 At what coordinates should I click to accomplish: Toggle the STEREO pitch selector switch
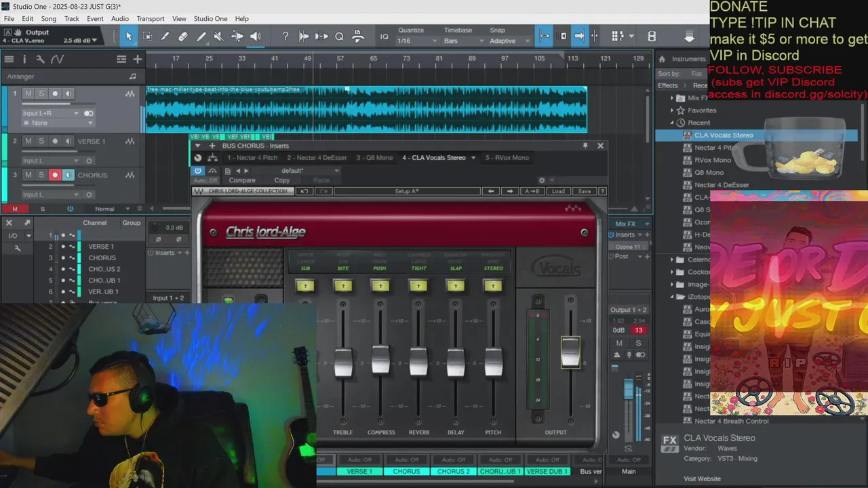493,286
